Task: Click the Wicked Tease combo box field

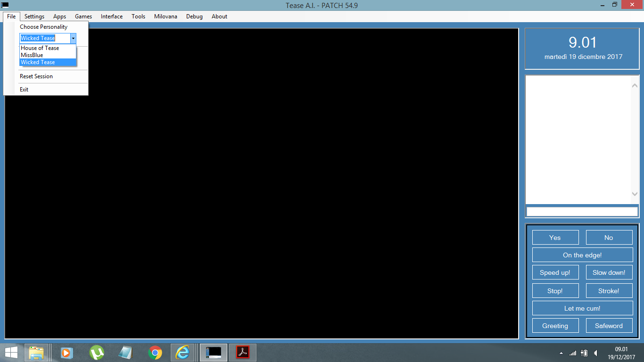Action: tap(45, 38)
